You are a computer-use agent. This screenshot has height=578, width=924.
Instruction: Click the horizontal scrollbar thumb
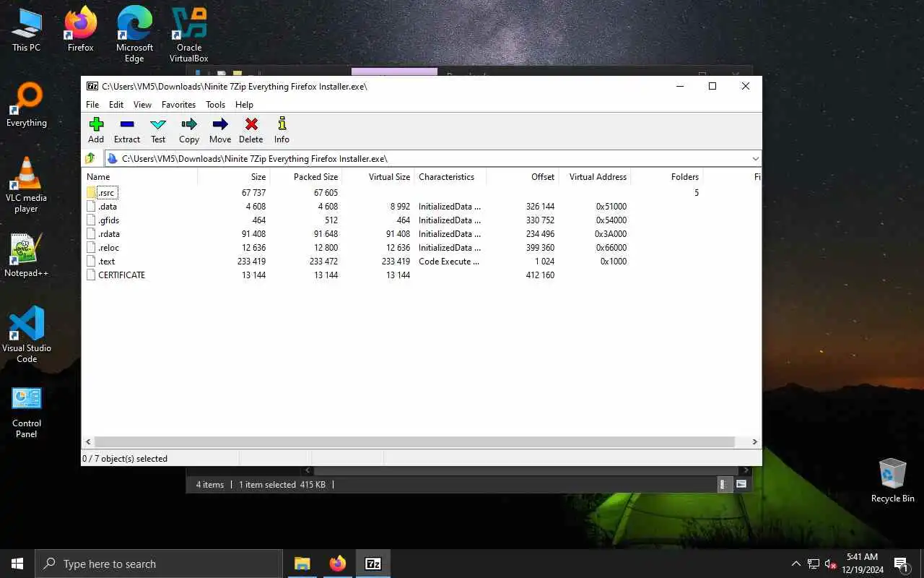[414, 441]
